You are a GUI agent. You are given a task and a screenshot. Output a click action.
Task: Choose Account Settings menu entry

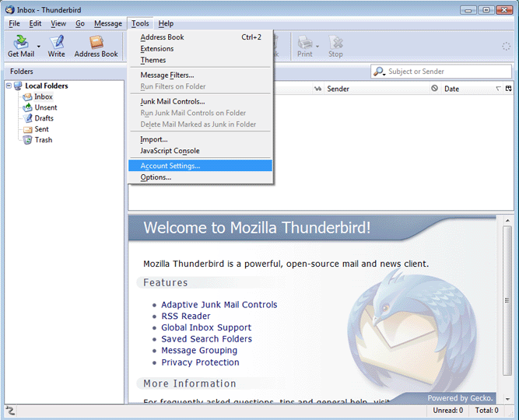click(200, 166)
